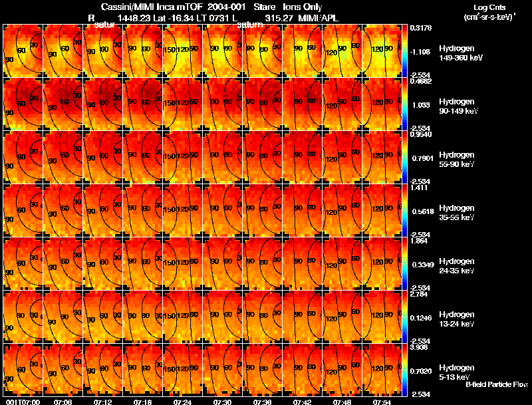Click the '07:24' time axis label

[182, 402]
